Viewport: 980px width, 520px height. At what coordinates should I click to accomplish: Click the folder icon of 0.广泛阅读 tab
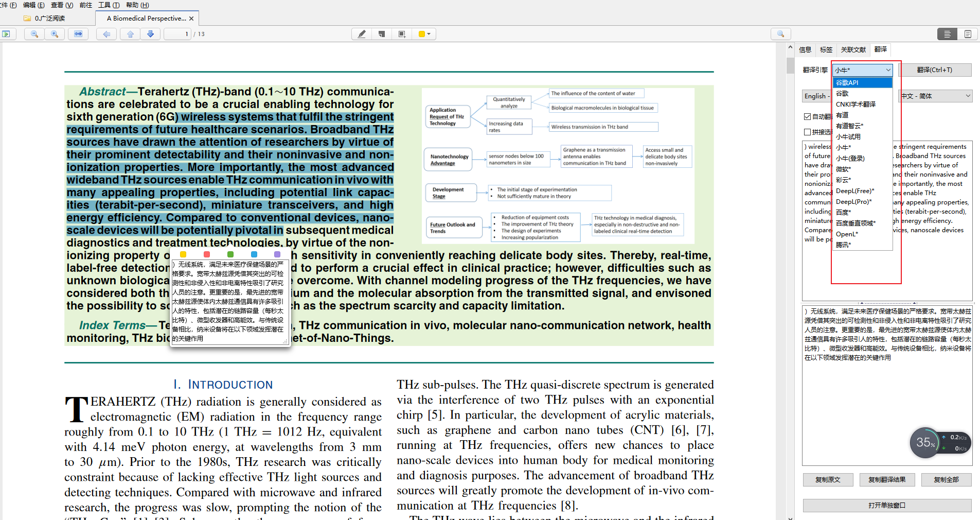point(27,19)
